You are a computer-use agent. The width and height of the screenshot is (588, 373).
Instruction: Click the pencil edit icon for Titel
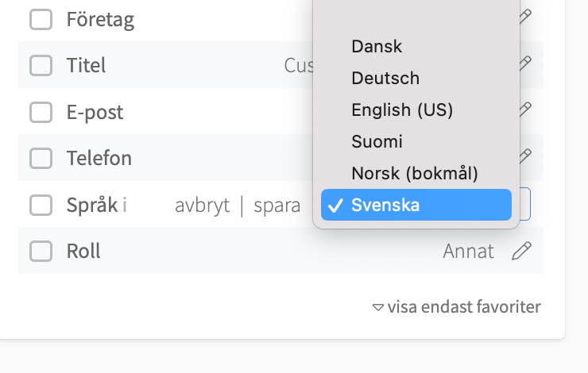tap(524, 63)
